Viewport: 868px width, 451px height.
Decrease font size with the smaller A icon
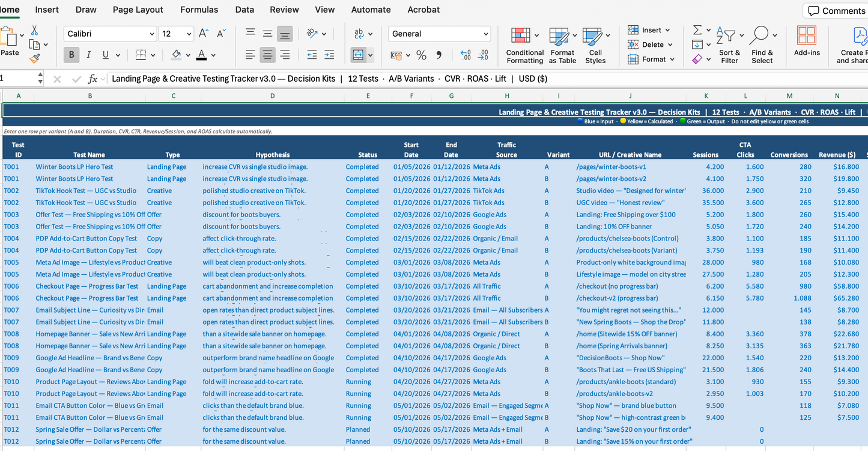(222, 34)
